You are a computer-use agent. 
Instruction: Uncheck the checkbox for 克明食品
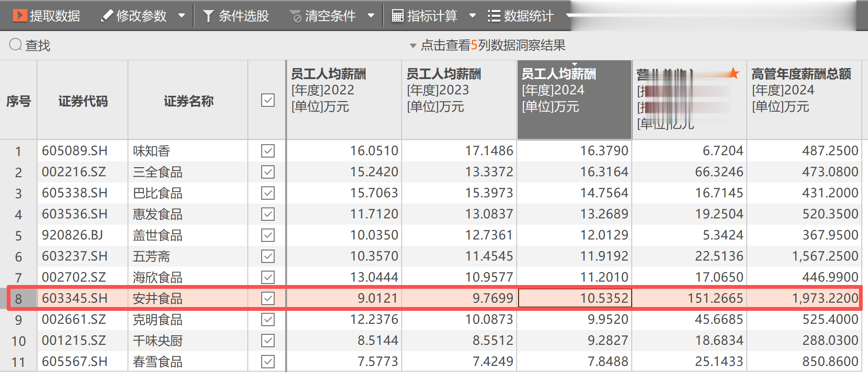(268, 319)
